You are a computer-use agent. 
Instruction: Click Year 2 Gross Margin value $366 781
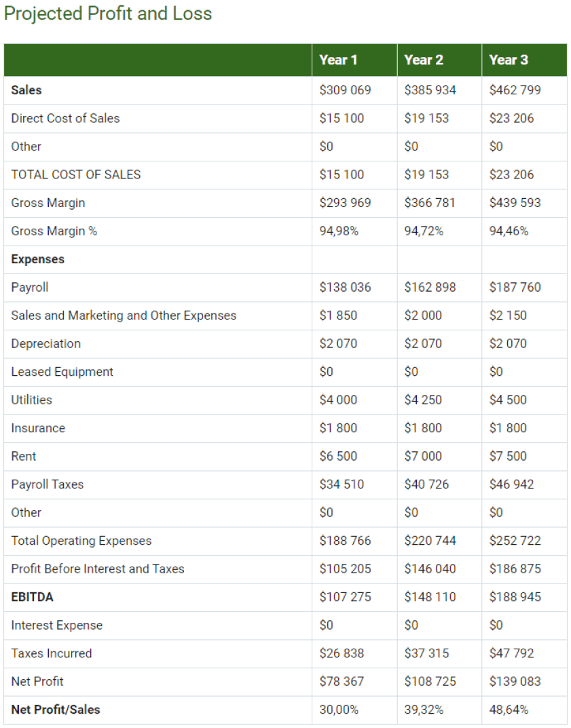coord(430,203)
